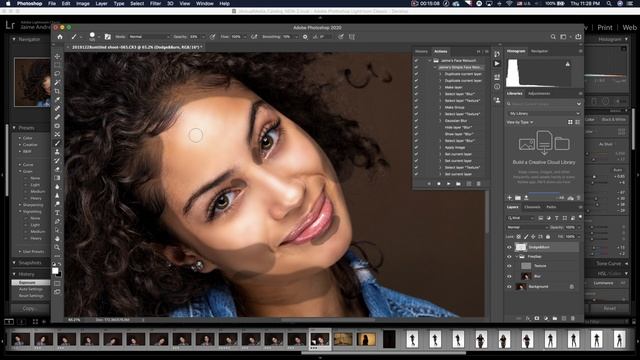Create a new group folder in Layers panel
This screenshot has height=360, width=640.
[555, 318]
